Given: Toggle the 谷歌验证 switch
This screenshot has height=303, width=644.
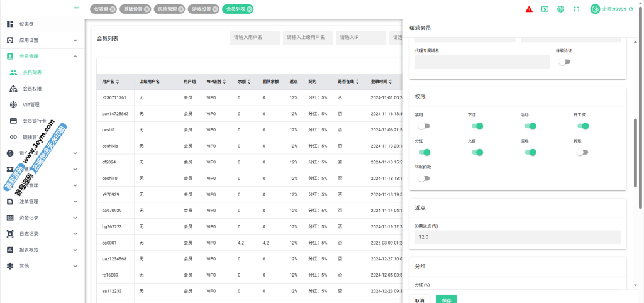Looking at the screenshot, I should click(x=565, y=62).
